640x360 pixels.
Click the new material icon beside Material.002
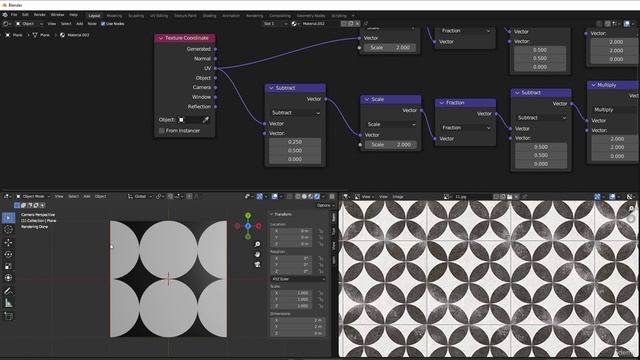click(x=351, y=24)
